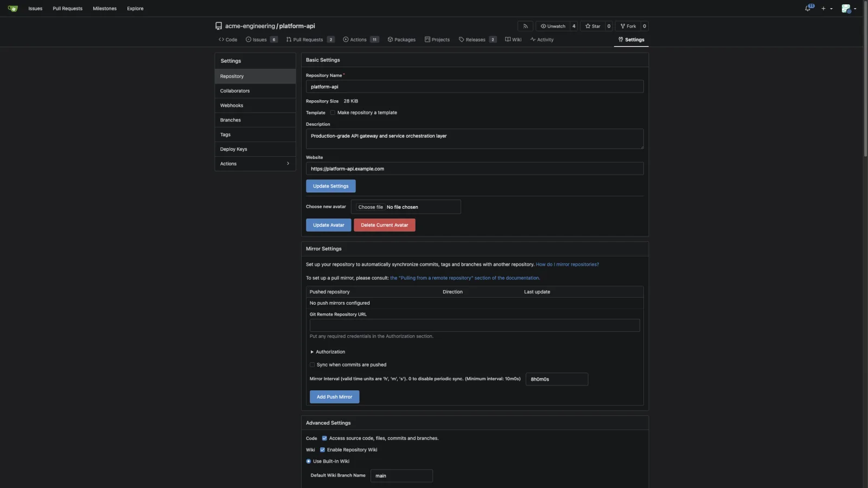Viewport: 868px width, 488px height.
Task: Open Branches settings page
Action: 255,120
